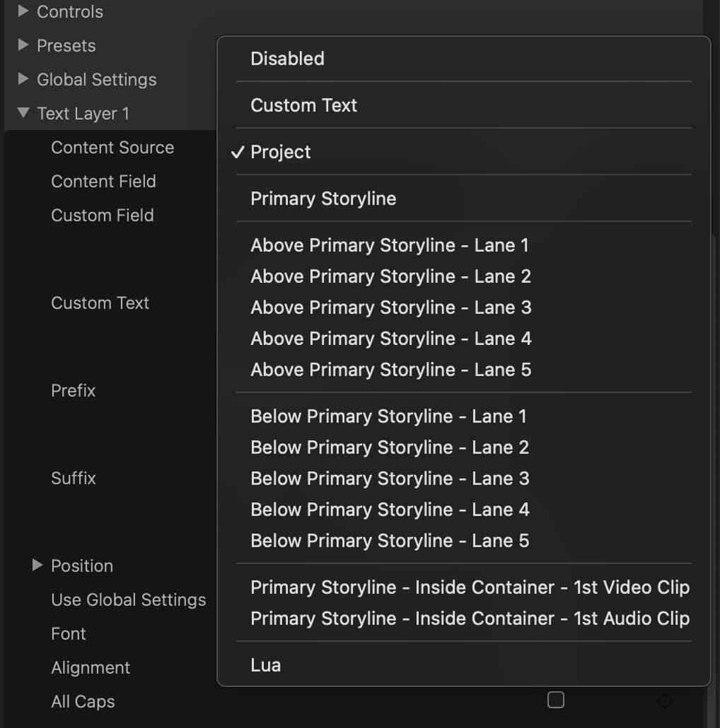
Task: Click the All Caps keyframe diamond
Action: [x=664, y=701]
